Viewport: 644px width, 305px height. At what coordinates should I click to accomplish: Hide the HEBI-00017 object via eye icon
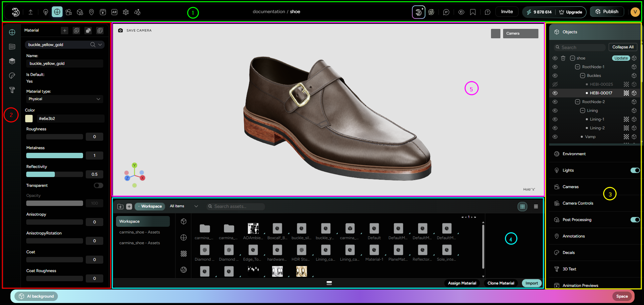click(555, 93)
